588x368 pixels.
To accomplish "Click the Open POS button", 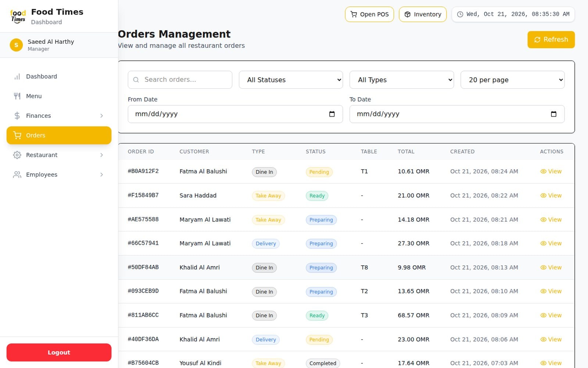I will tap(369, 14).
